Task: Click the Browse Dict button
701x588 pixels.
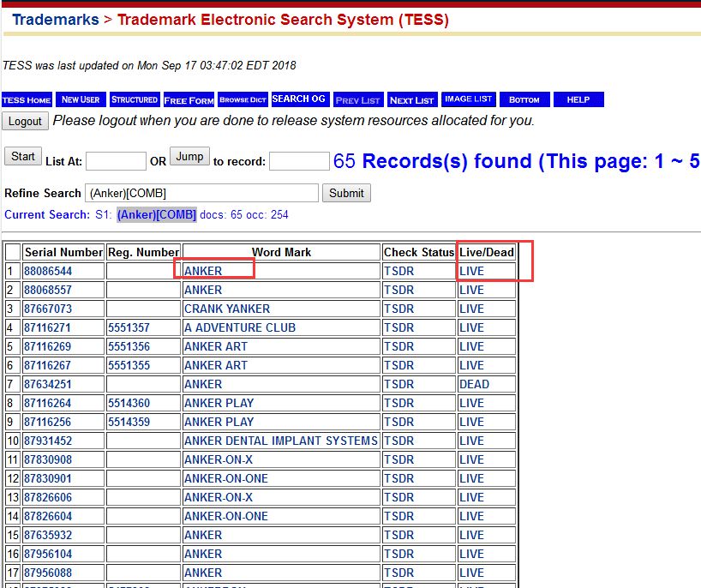Action: [243, 99]
